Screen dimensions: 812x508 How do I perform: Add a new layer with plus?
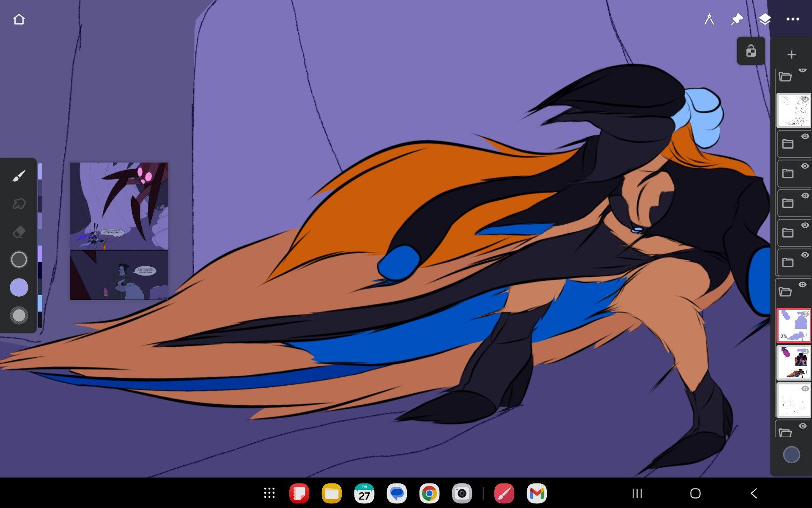click(x=791, y=55)
